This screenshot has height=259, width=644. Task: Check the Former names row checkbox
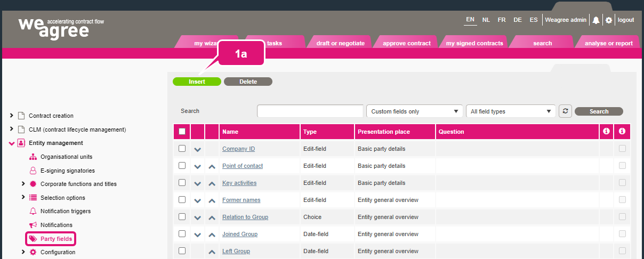(182, 199)
